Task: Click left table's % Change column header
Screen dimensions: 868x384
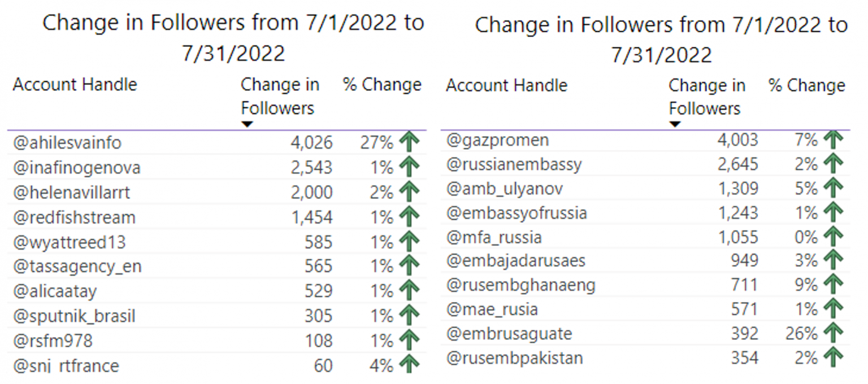Action: click(x=383, y=85)
